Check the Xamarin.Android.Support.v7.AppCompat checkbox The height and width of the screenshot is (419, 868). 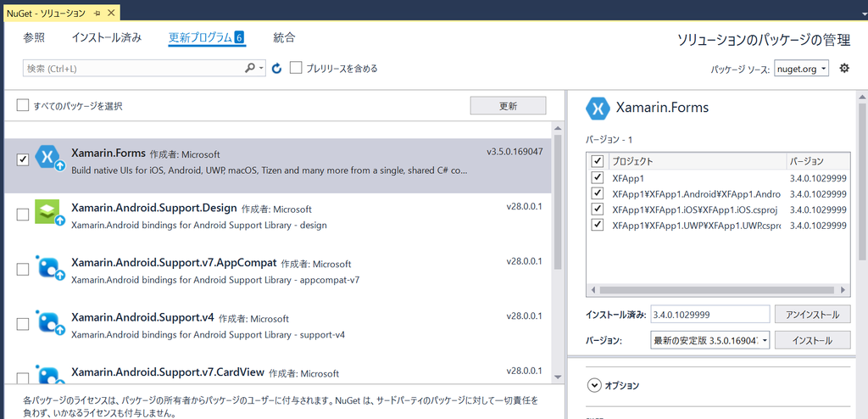tap(23, 270)
